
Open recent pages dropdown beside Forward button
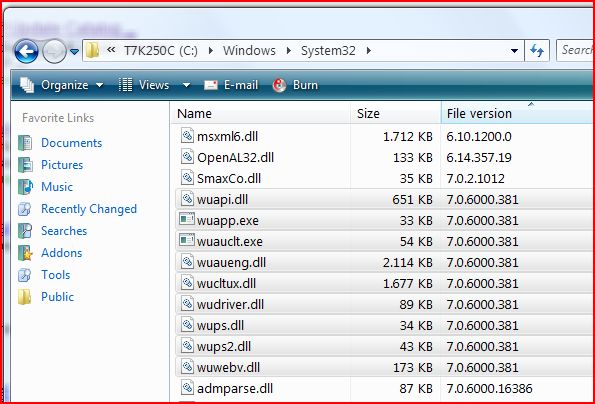[x=74, y=51]
